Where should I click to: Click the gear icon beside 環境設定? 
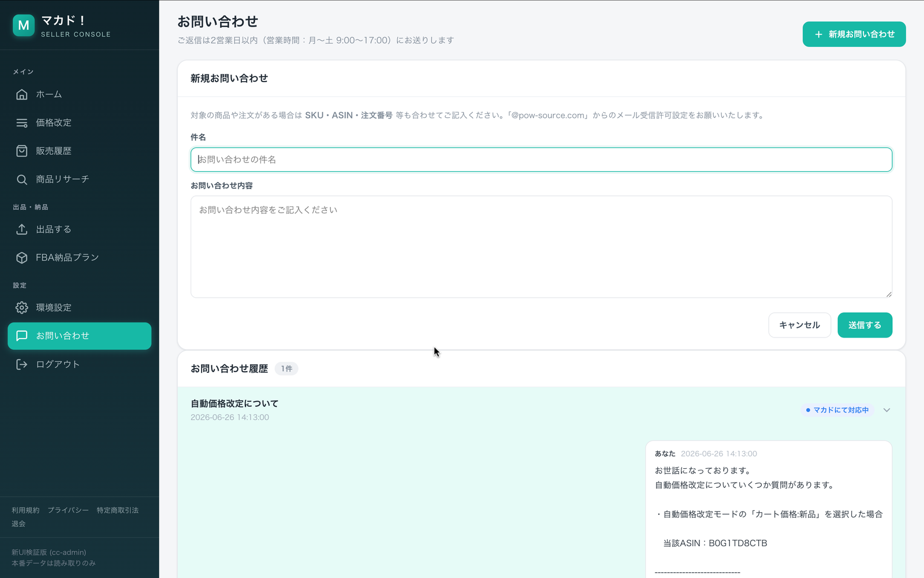[x=22, y=307]
